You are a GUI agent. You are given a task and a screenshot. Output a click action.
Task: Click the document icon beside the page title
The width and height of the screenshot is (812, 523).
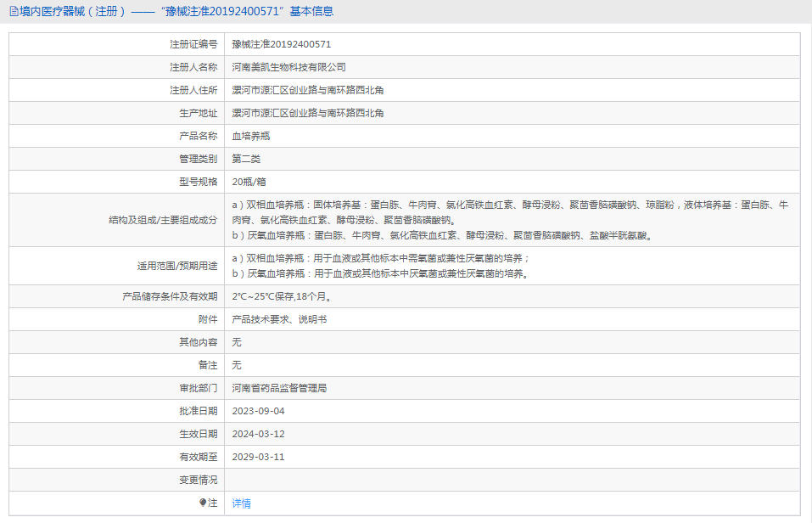(x=12, y=12)
